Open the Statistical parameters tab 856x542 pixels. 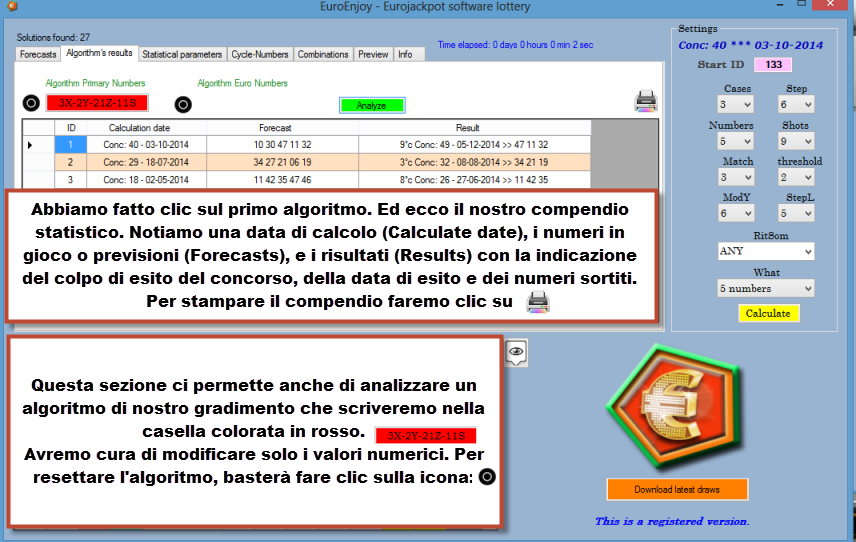point(182,55)
